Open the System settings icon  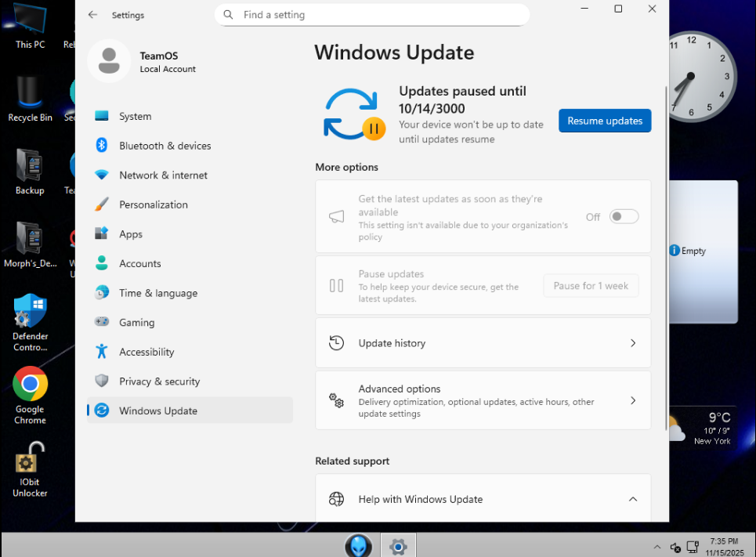click(x=102, y=116)
